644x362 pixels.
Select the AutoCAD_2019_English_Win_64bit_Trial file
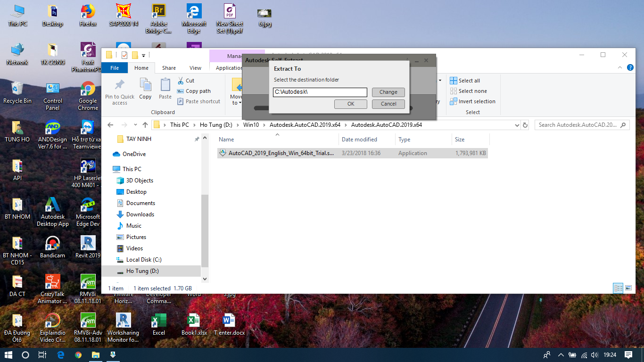tap(352, 153)
